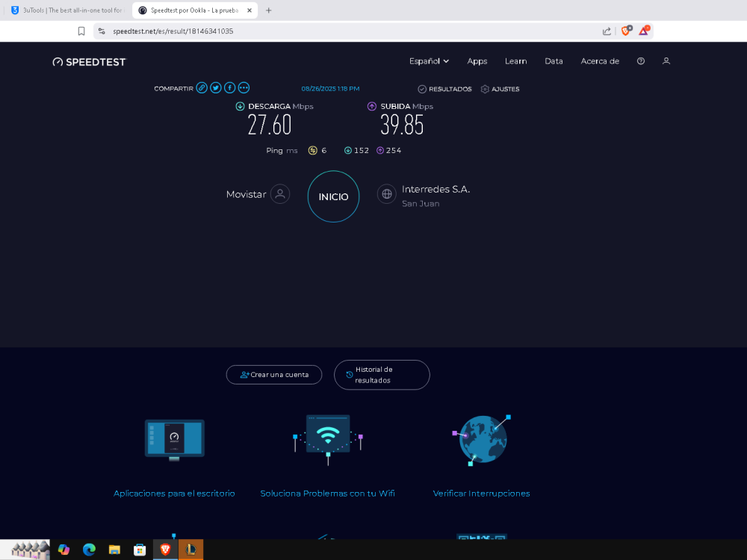Expand the Español language dropdown

[429, 61]
